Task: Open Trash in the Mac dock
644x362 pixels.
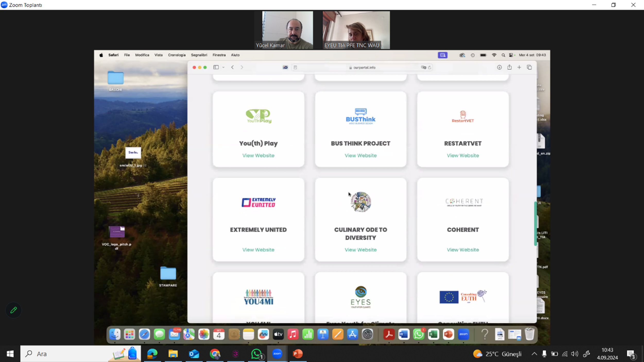Action: pyautogui.click(x=529, y=334)
